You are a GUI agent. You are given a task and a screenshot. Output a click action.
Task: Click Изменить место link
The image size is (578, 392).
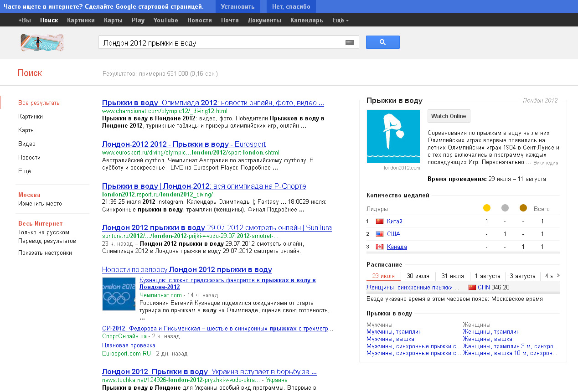tap(40, 204)
